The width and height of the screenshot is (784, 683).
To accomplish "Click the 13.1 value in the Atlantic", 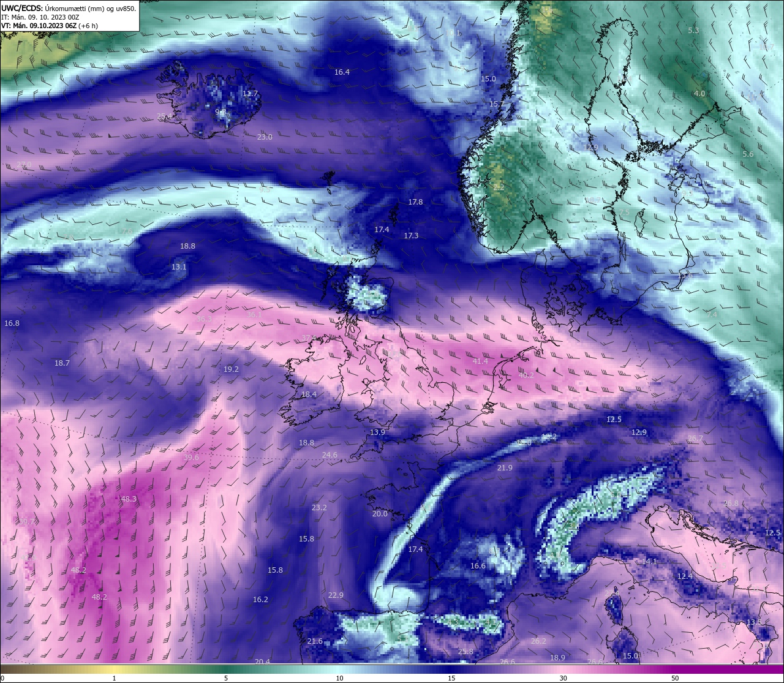I will (x=179, y=267).
